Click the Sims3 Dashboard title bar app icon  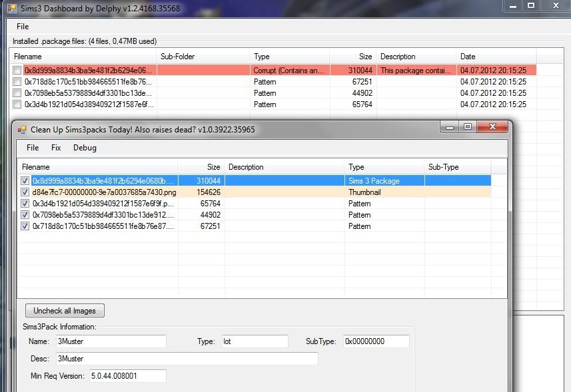pyautogui.click(x=11, y=8)
